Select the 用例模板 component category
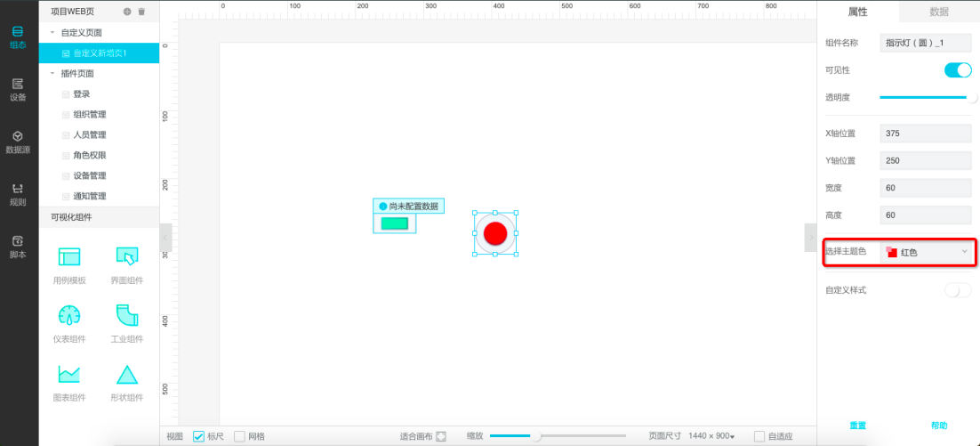The image size is (980, 446). 69,266
